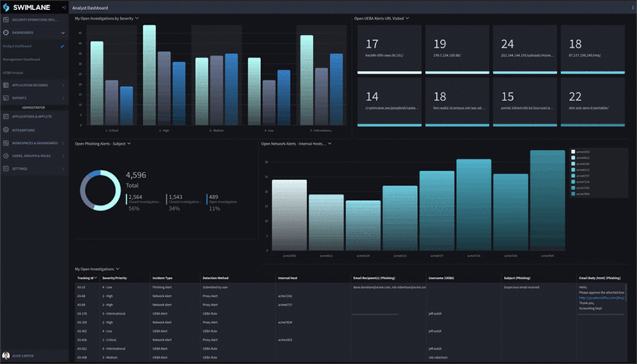Open the UEBA card showing 17
Viewport: 637px width, 364px height.
pos(389,50)
